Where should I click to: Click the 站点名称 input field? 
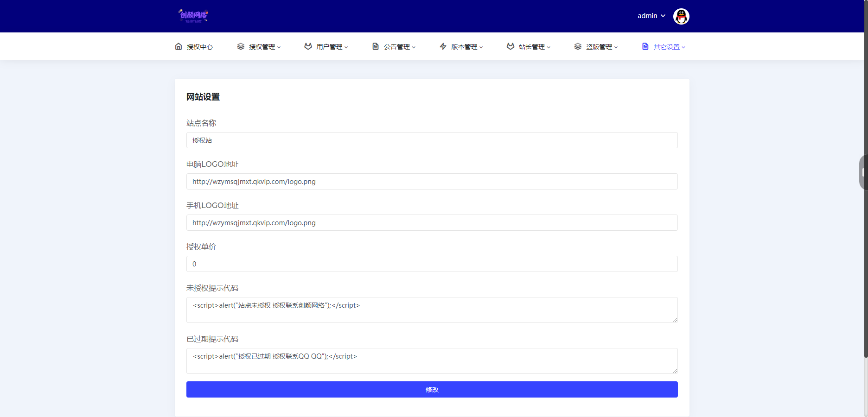[x=432, y=140]
